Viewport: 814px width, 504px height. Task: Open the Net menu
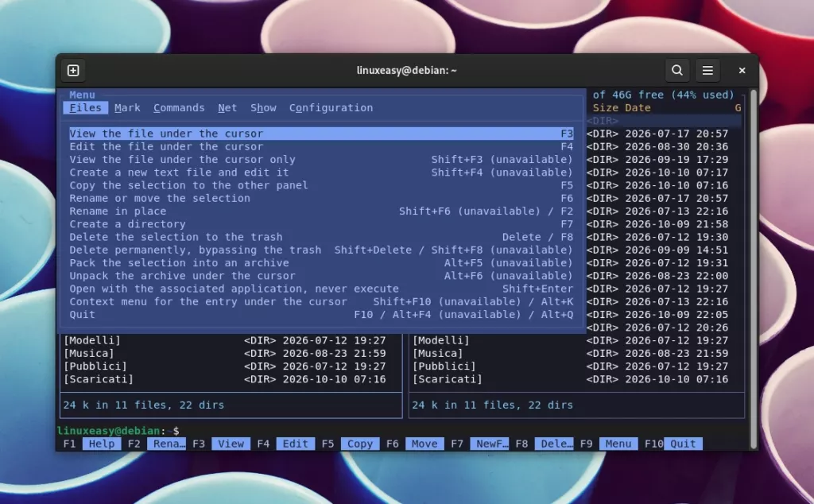tap(227, 107)
